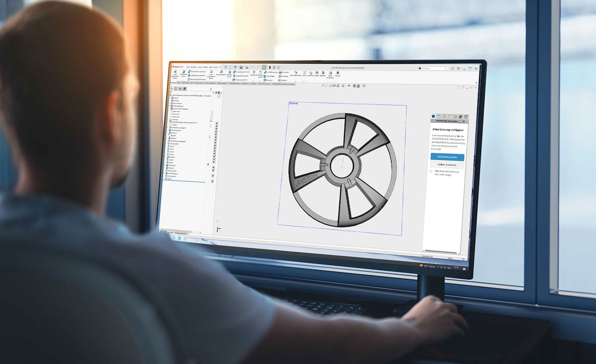Open the Datei menu
Viewport: 596px width, 364px height.
[x=188, y=67]
